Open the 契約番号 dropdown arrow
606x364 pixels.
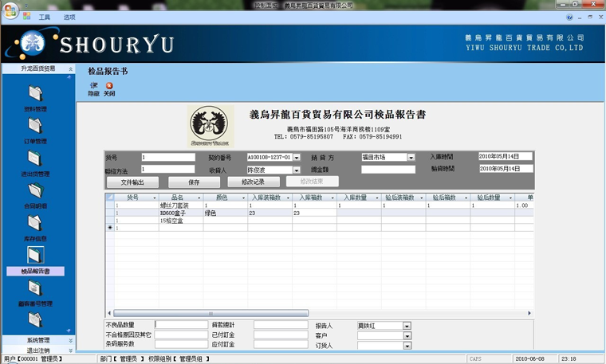click(297, 158)
